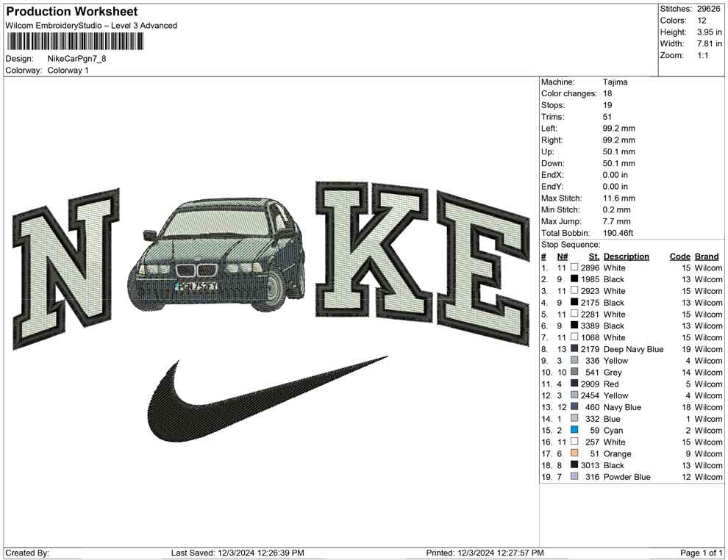Pick the Cyan color swatch
The image size is (728, 560).
pyautogui.click(x=574, y=430)
